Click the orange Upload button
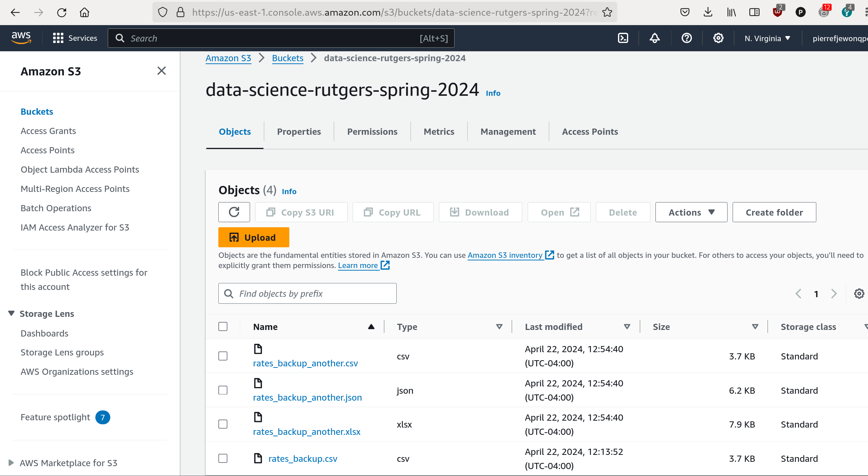The width and height of the screenshot is (868, 476). [x=254, y=237]
